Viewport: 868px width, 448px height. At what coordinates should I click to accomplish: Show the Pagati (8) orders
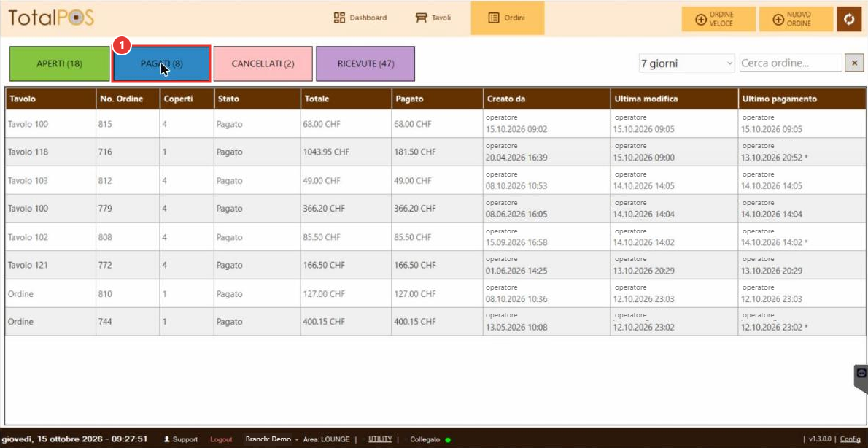point(161,63)
